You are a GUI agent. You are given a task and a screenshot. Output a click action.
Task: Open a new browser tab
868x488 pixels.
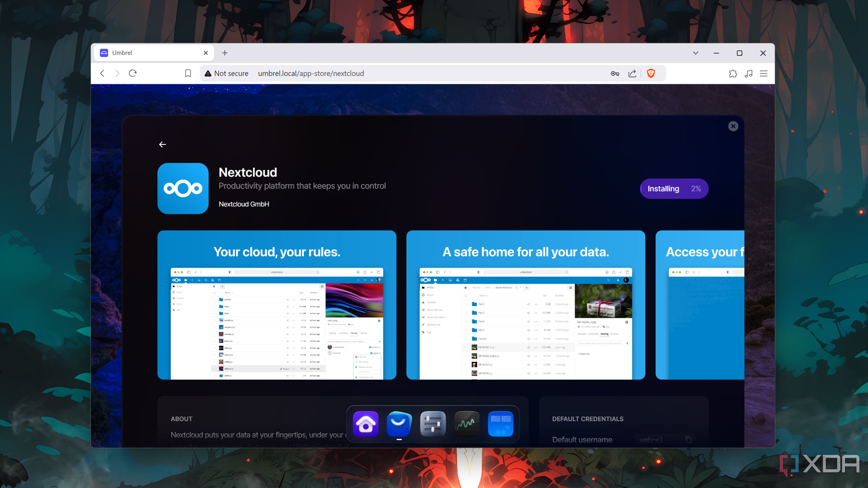pos(225,53)
